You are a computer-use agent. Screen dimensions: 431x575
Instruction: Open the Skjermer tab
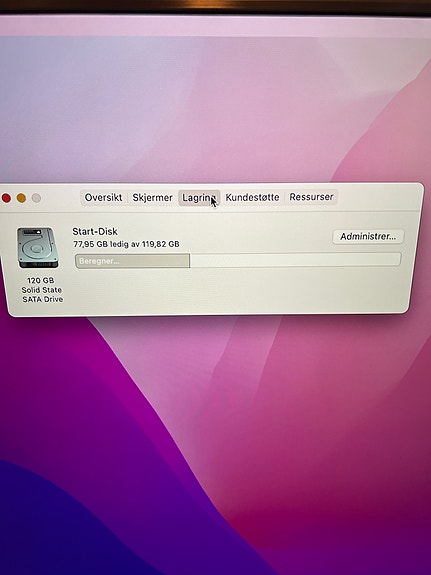point(152,198)
